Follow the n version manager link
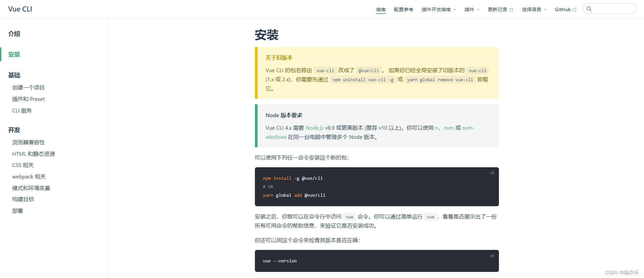Image resolution: width=644 pixels, height=278 pixels. pyautogui.click(x=437, y=128)
